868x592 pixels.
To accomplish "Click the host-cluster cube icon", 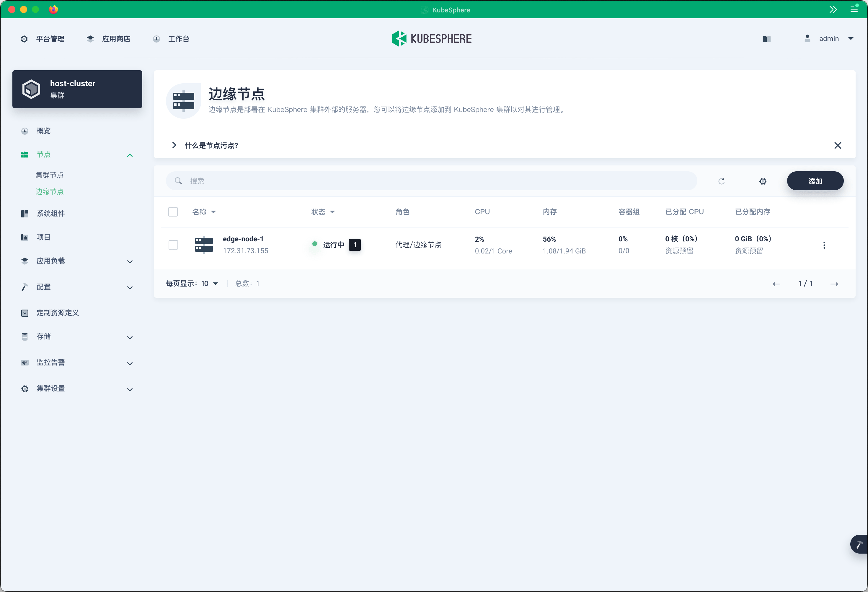I will tap(31, 89).
